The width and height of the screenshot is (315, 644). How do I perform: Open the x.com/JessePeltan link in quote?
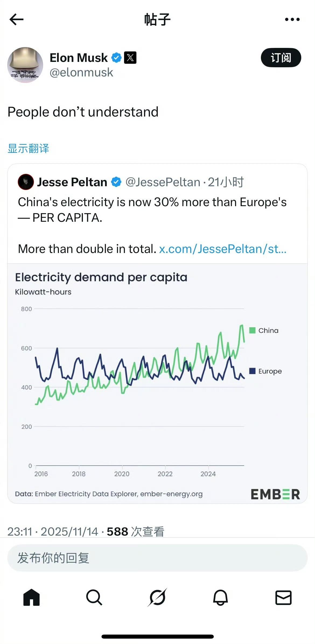(x=223, y=249)
